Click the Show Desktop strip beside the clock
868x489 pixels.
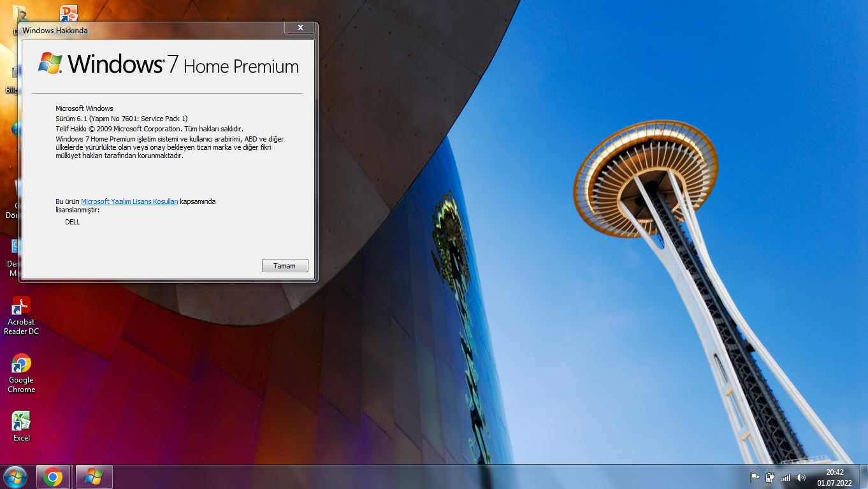coord(864,477)
